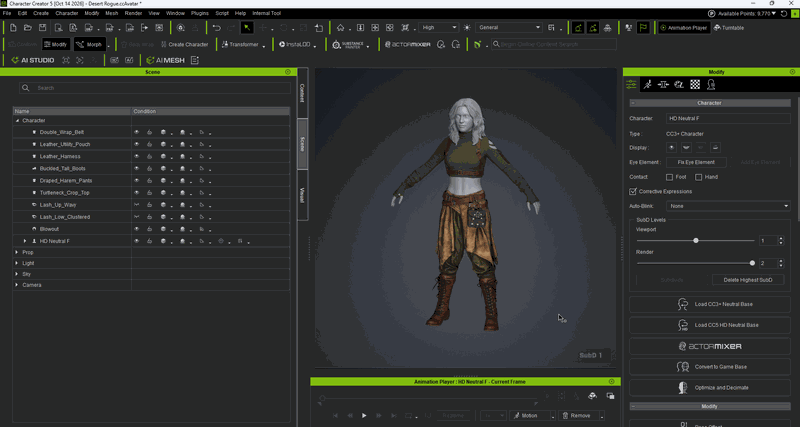The height and width of the screenshot is (427, 800).
Task: Click Optimize and Decimate button
Action: coord(710,388)
